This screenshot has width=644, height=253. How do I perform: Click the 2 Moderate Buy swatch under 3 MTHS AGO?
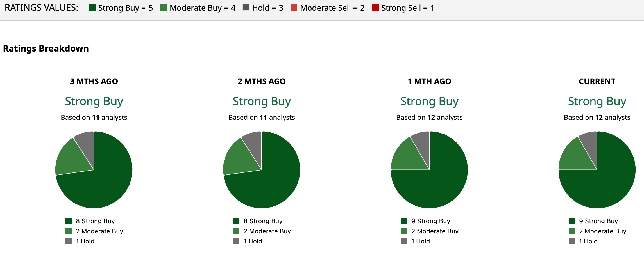coord(69,231)
